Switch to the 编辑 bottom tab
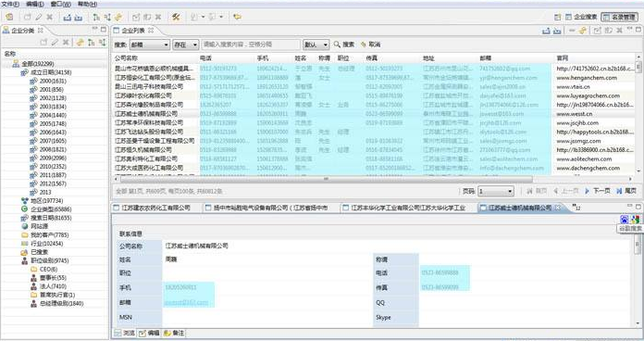Viewport: 644px width, 341px height. click(149, 334)
